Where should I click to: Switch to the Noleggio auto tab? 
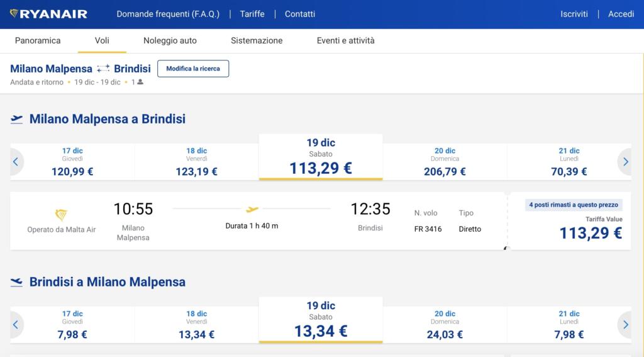click(170, 41)
